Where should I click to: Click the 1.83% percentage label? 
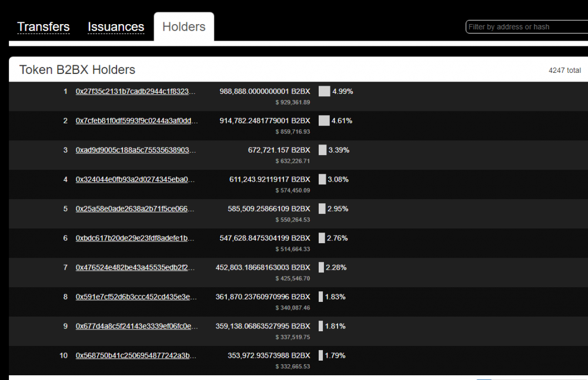tap(335, 297)
